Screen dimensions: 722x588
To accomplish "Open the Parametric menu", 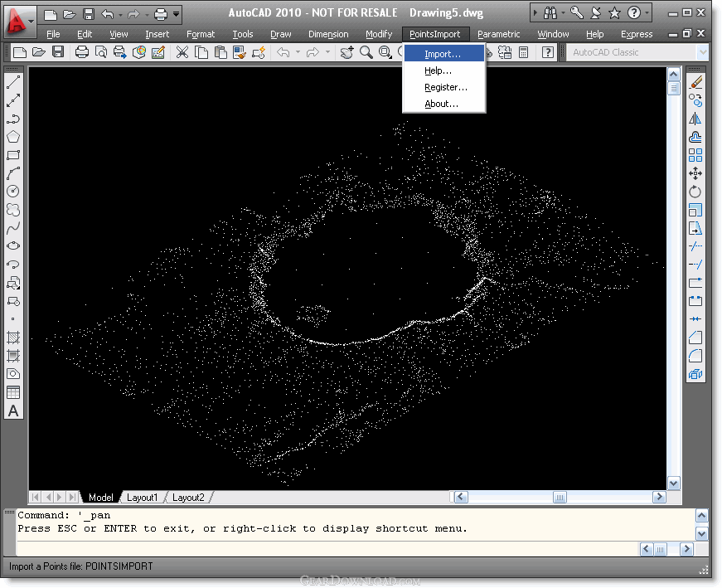I will [x=499, y=34].
